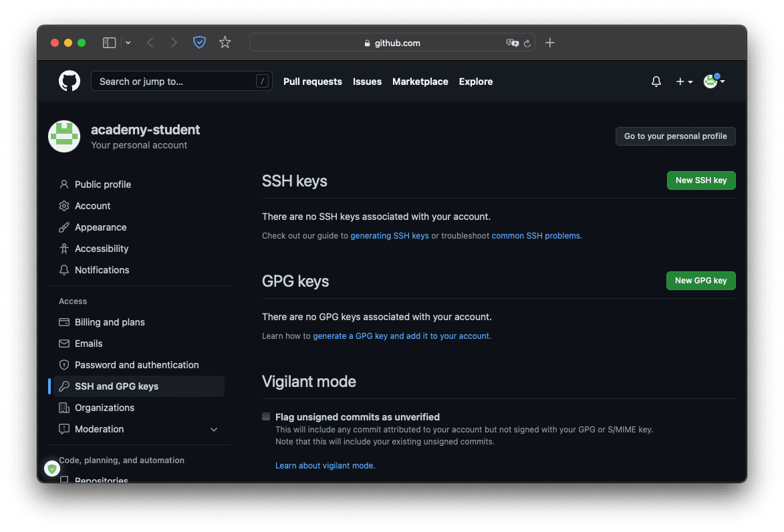
Task: Go forward with the browser forward arrow
Action: tap(174, 43)
